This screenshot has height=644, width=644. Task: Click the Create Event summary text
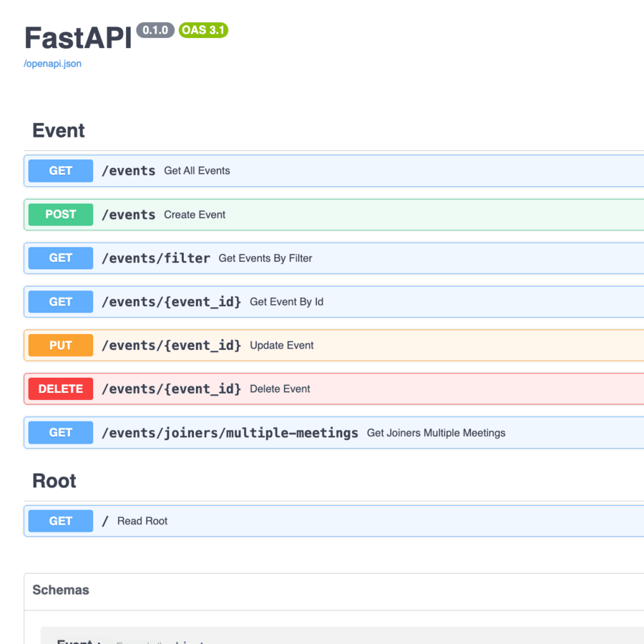[x=195, y=215]
